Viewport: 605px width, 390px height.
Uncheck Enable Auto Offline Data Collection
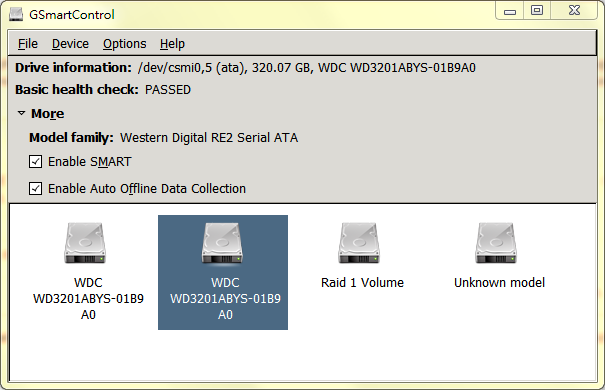click(35, 188)
